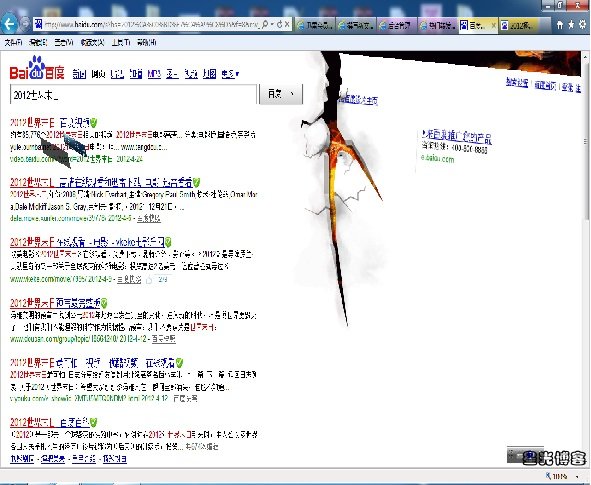Click green shield beside the youku result title
The width and height of the screenshot is (591, 485).
click(179, 363)
